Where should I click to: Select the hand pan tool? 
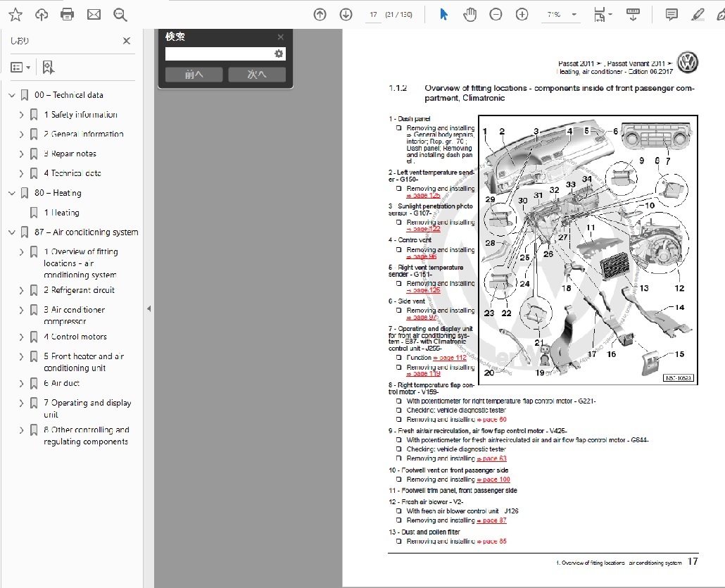[x=469, y=14]
